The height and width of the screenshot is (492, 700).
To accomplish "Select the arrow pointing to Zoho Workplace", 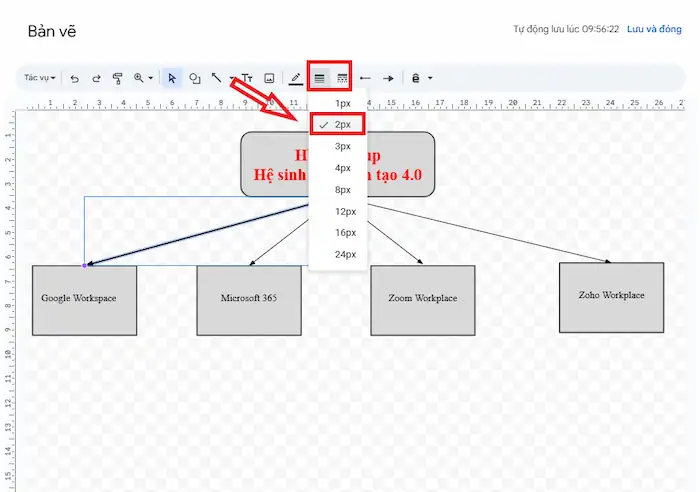I will tap(491, 233).
